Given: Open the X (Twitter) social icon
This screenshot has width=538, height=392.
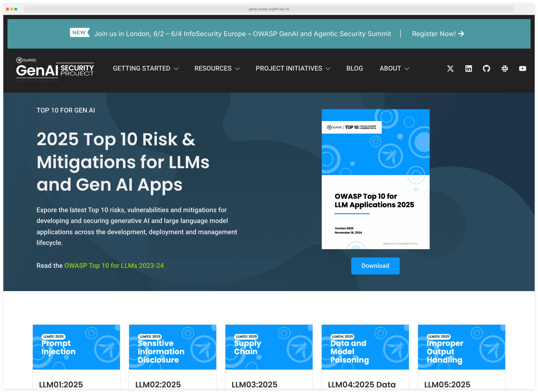Looking at the screenshot, I should pyautogui.click(x=450, y=69).
